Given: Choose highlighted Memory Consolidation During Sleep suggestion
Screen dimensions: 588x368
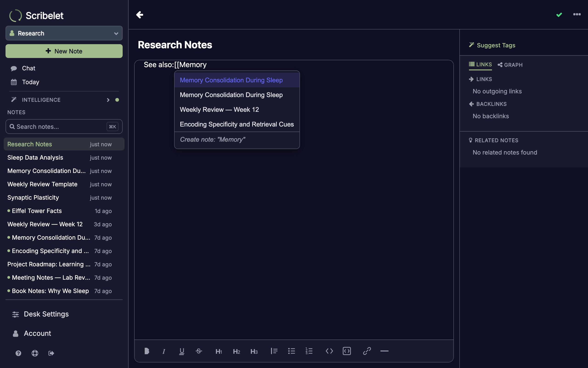Looking at the screenshot, I should tap(237, 80).
